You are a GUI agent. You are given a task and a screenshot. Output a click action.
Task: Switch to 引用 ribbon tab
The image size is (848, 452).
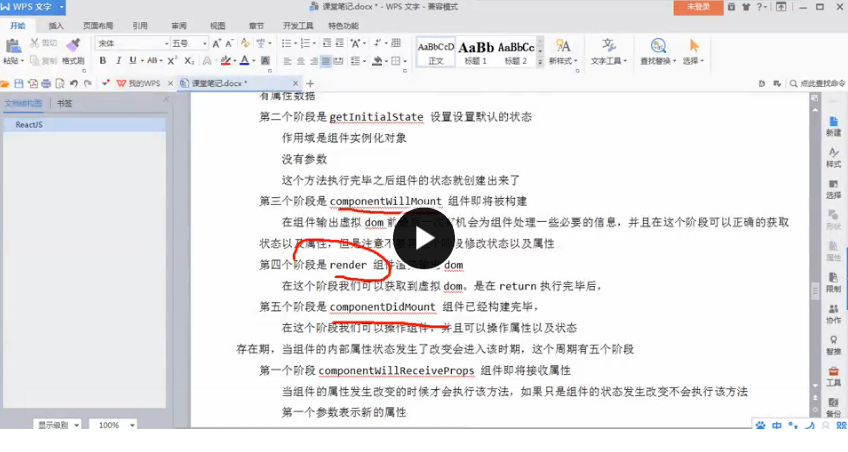[x=140, y=25]
